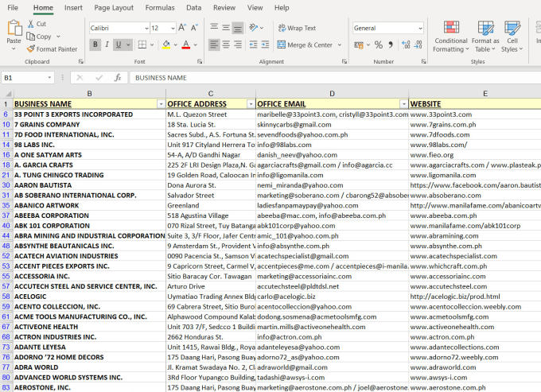Screen dimensions: 541x392
Task: Align the text to the right
Action: click(238, 45)
